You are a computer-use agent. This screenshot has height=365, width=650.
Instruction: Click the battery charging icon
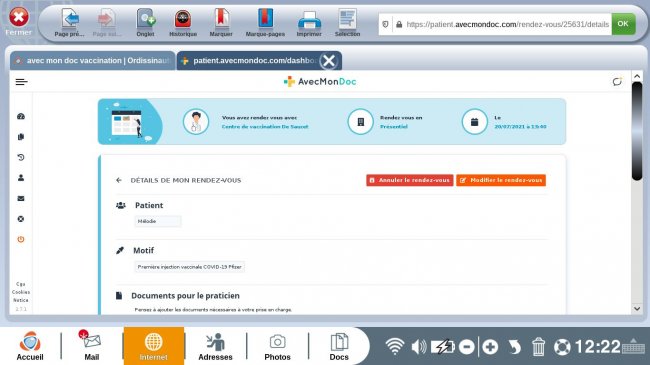click(442, 346)
